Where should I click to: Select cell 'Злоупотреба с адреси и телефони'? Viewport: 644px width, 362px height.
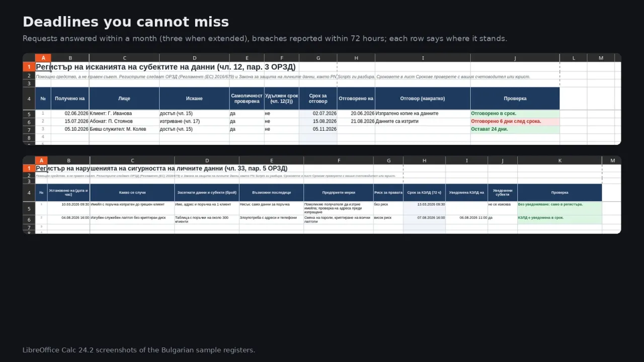click(271, 220)
